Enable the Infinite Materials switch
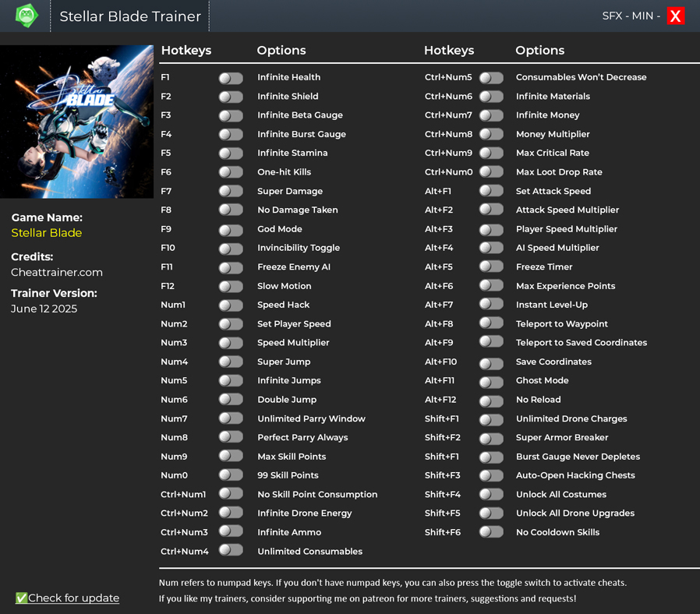Image resolution: width=700 pixels, height=614 pixels. (491, 97)
